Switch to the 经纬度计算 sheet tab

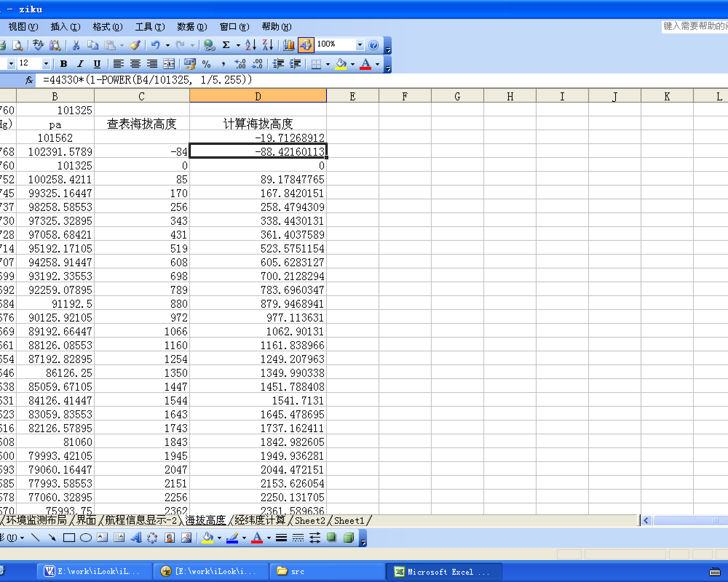[260, 521]
